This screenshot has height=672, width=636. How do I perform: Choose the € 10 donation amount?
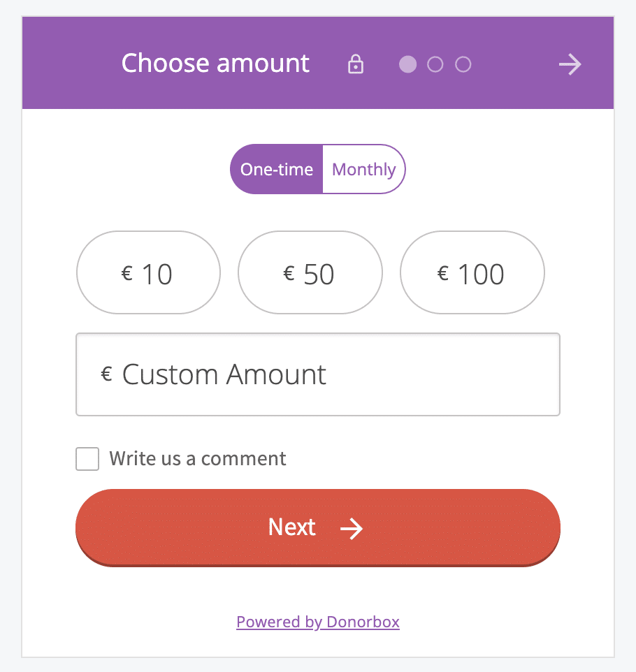click(x=148, y=272)
